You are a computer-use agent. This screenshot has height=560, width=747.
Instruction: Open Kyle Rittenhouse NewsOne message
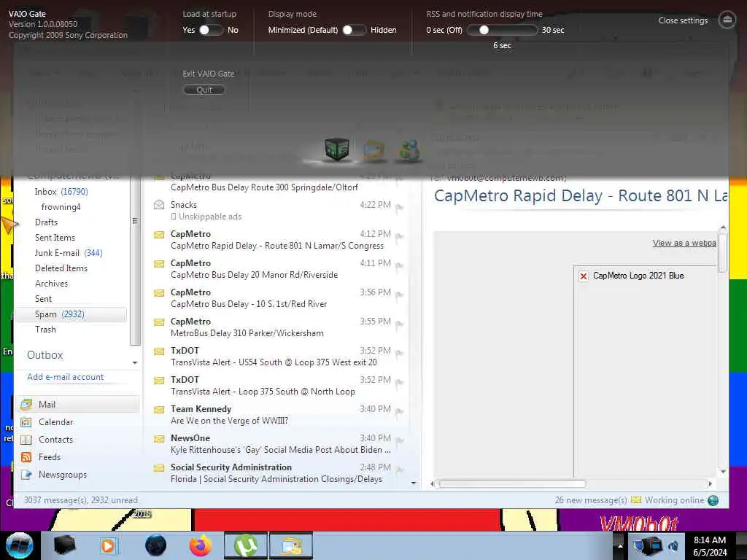pos(281,449)
